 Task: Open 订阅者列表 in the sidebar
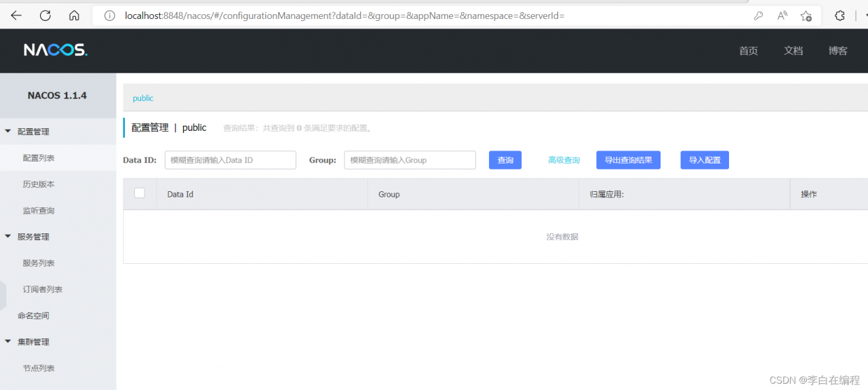click(x=43, y=290)
